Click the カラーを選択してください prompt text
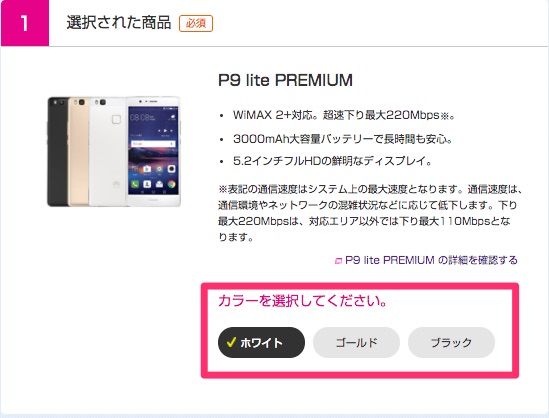 click(303, 301)
